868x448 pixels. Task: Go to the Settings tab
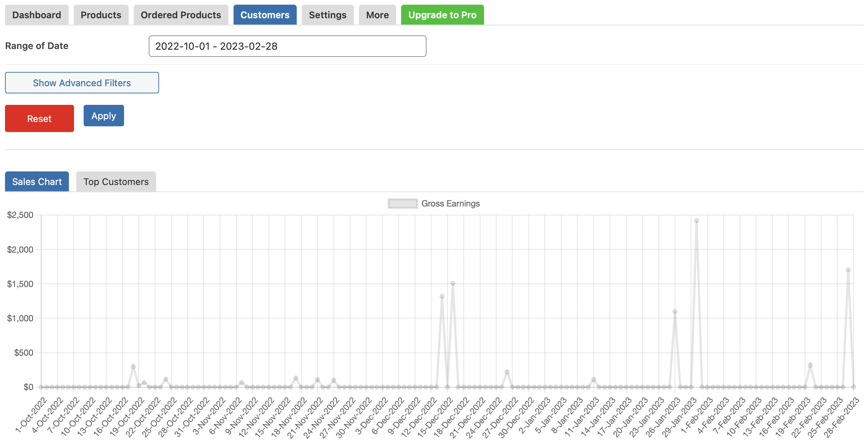pos(327,15)
